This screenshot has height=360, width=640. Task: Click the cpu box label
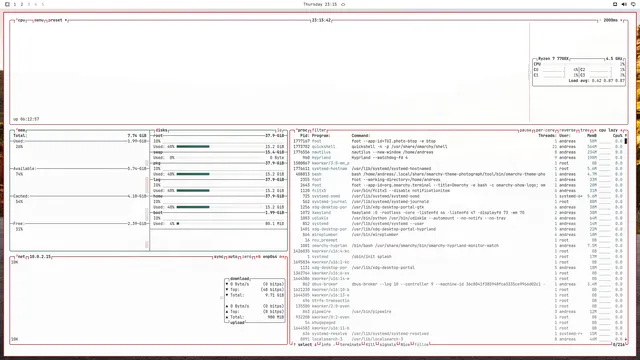click(21, 20)
